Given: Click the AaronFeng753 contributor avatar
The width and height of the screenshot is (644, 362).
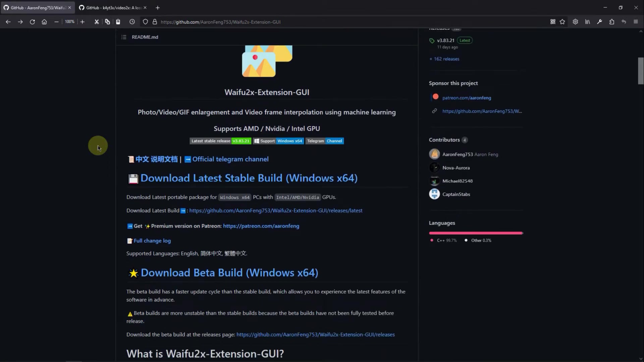Looking at the screenshot, I should (x=434, y=154).
